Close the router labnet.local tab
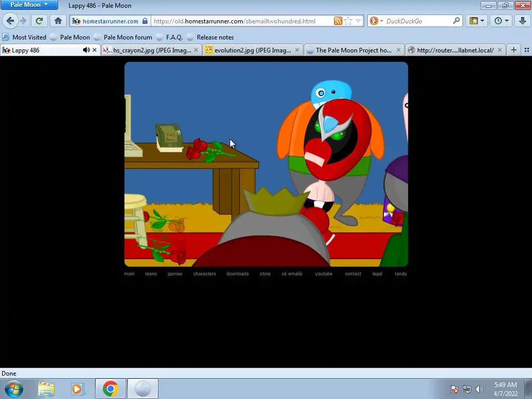This screenshot has width=532, height=399. 499,50
